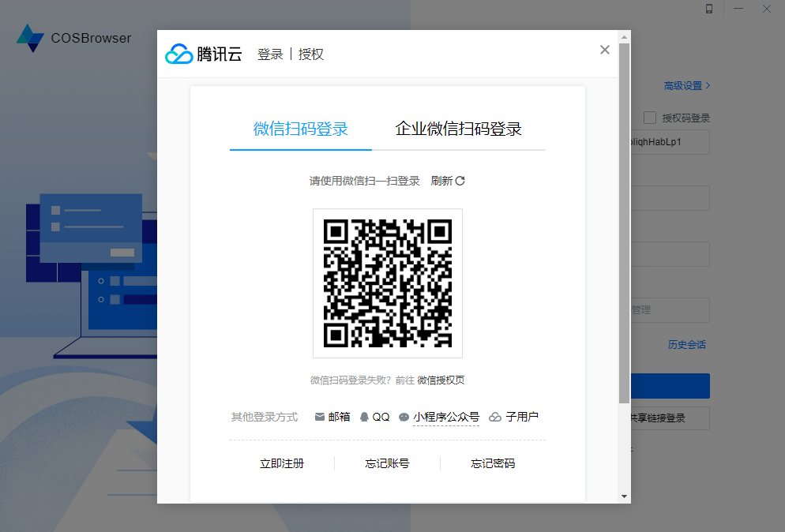Choose 邮箱 login method text
Image resolution: width=785 pixels, height=532 pixels.
339,417
